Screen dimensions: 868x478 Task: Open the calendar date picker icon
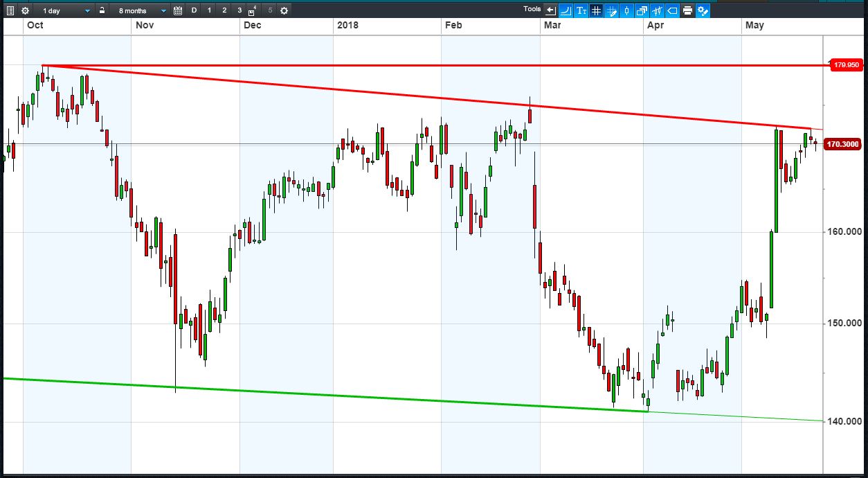[178, 10]
